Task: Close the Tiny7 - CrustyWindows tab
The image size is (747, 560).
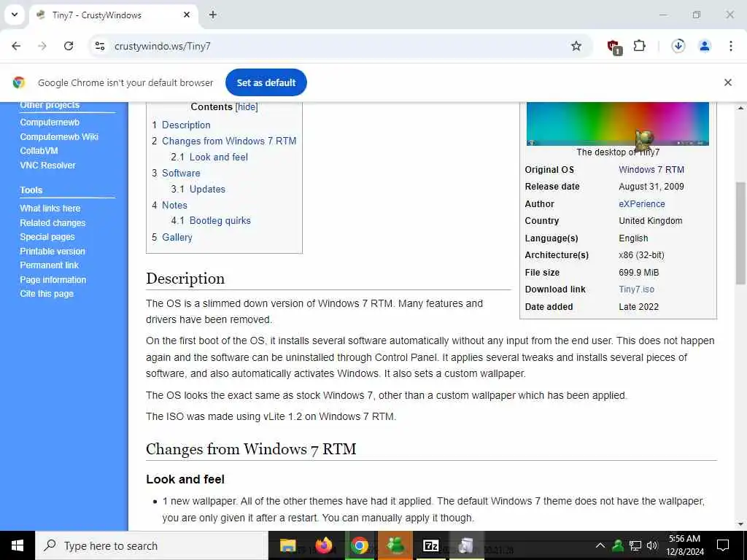Action: click(187, 15)
